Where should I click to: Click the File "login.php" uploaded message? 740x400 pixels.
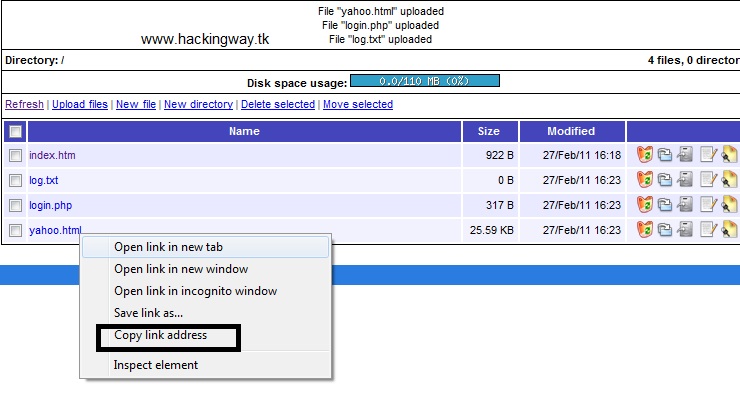pyautogui.click(x=380, y=25)
